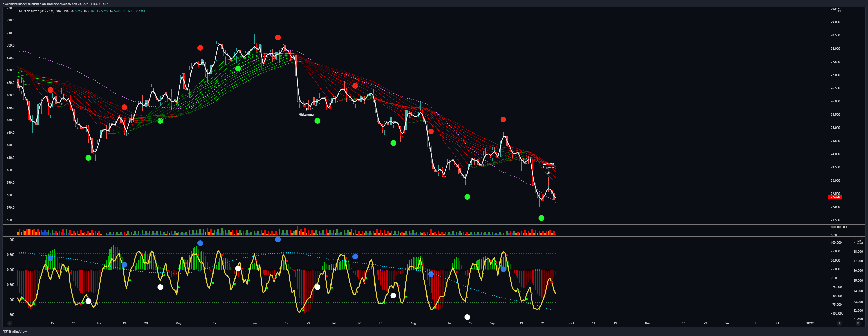The height and width of the screenshot is (336, 868).
Task: Click the Dec label on the time axis
Action: (727, 323)
